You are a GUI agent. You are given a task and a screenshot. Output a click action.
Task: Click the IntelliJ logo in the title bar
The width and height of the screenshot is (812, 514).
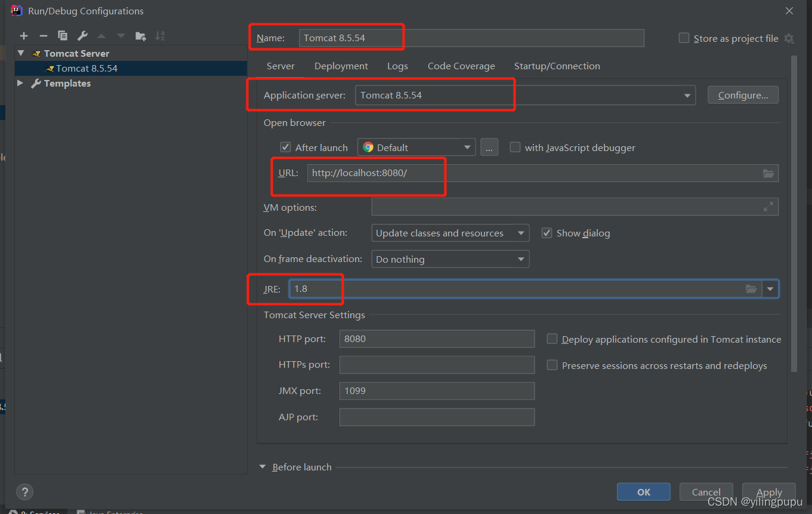(x=17, y=10)
